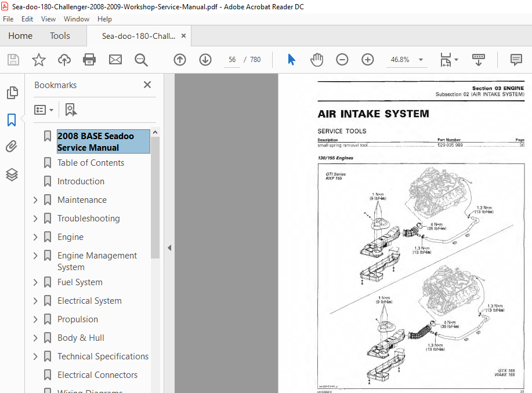The width and height of the screenshot is (532, 393).
Task: Close the Sea-doo-180-Chall... document tab
Action: [183, 35]
